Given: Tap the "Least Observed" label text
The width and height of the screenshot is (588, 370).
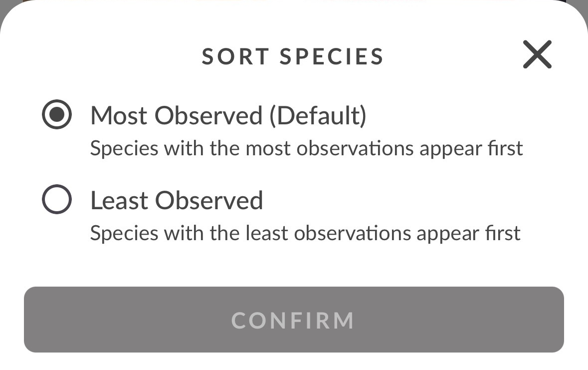Looking at the screenshot, I should pyautogui.click(x=177, y=200).
